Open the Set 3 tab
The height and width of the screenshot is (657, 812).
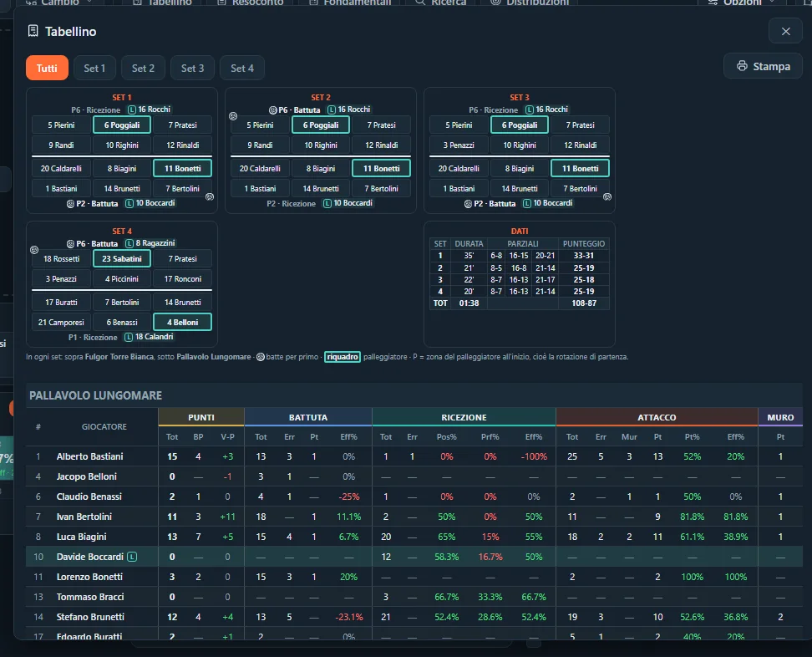pos(192,68)
